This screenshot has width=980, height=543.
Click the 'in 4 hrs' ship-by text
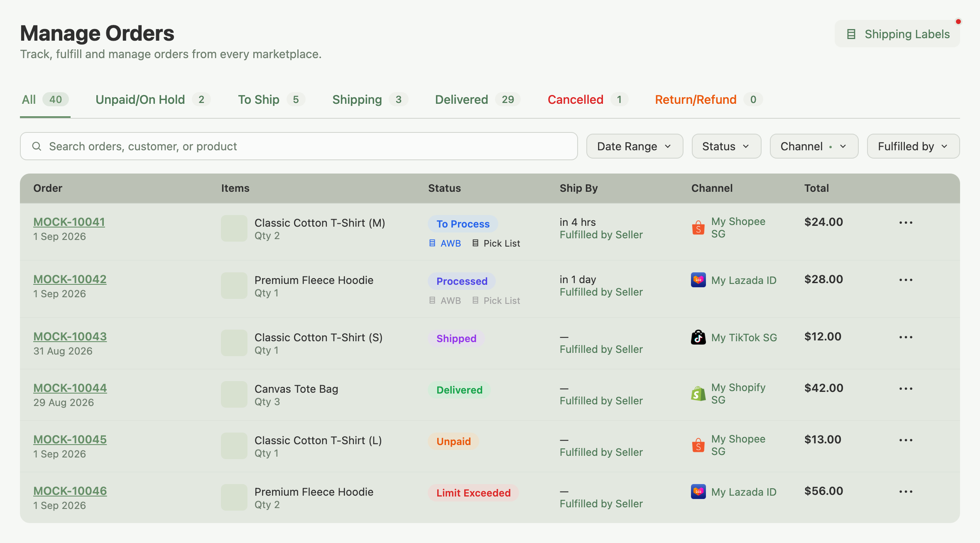(578, 222)
